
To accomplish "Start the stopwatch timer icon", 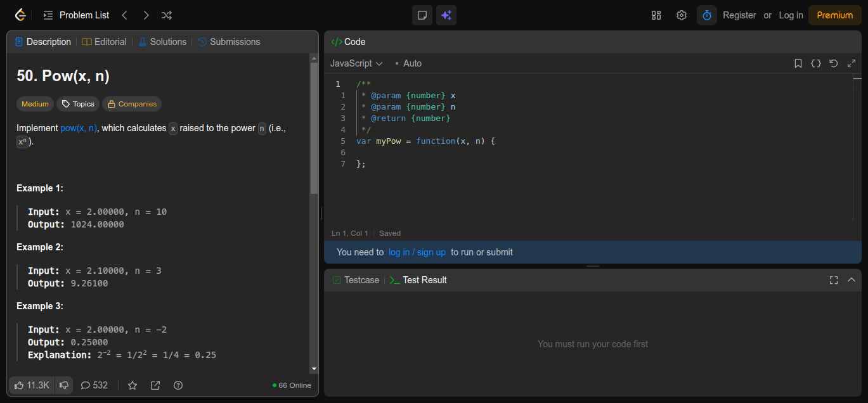I will pos(707,15).
